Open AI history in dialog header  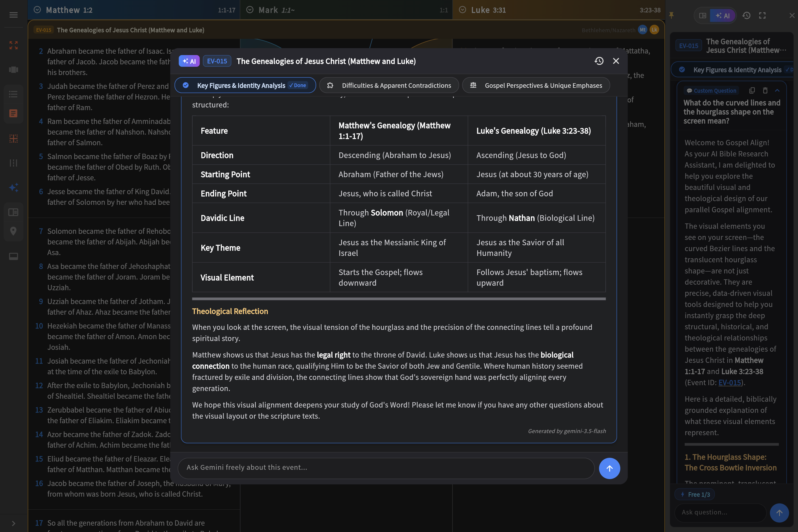tap(599, 61)
